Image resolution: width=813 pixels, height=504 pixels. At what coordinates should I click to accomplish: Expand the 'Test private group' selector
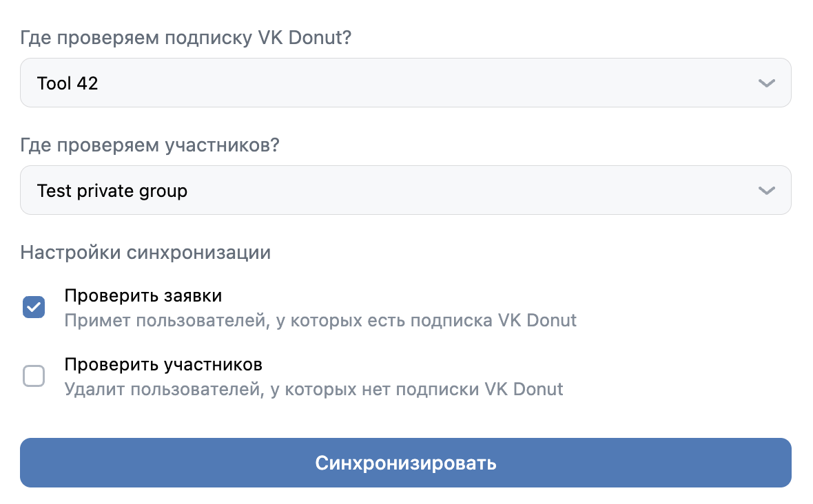tap(406, 190)
